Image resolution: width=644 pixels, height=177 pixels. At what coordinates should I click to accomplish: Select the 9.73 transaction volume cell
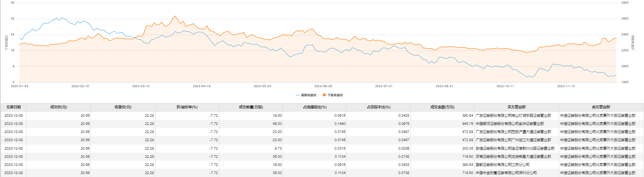(278, 149)
